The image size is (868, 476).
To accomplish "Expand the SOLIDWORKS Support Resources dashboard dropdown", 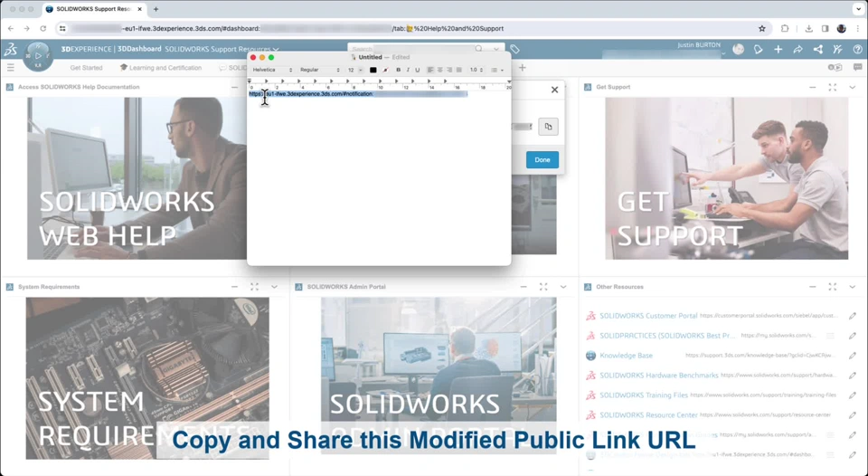I will point(276,49).
